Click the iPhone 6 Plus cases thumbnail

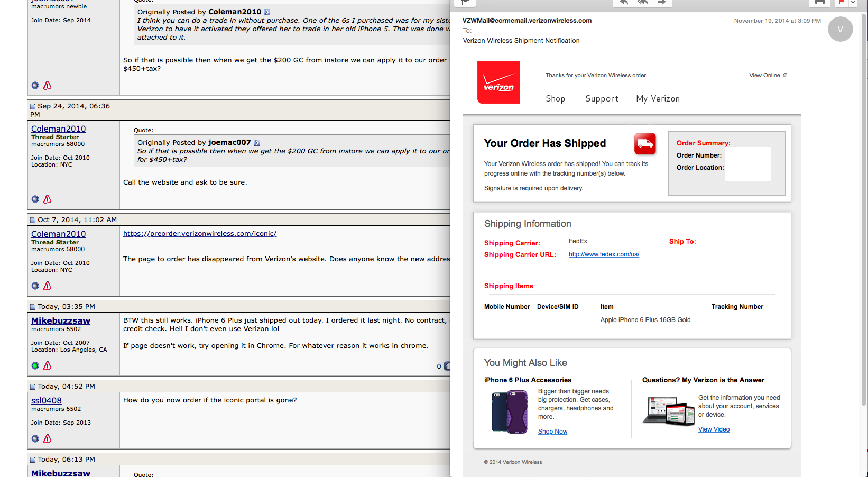pyautogui.click(x=509, y=411)
